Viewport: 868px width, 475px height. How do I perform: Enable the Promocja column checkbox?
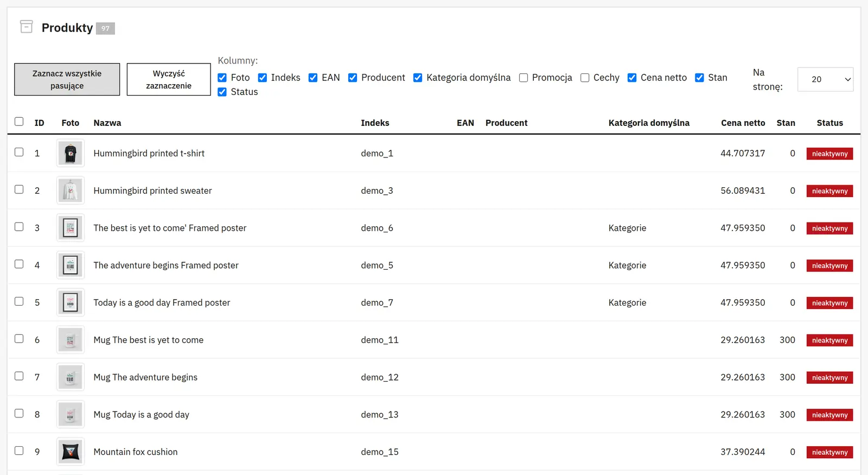pyautogui.click(x=524, y=78)
